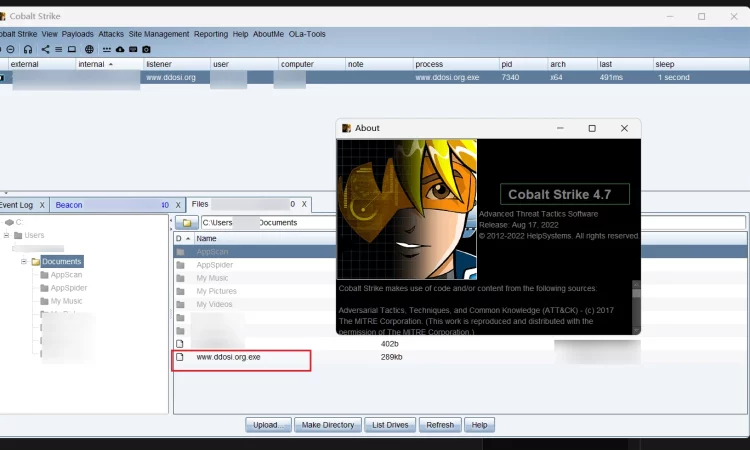The height and width of the screenshot is (450, 750).
Task: Select the Users node in the tree
Action: coord(34,235)
